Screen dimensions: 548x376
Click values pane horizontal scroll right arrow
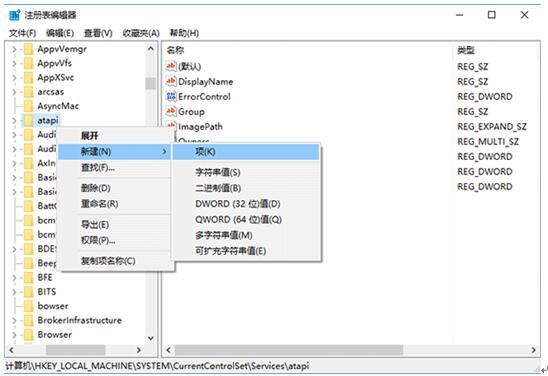pyautogui.click(x=534, y=350)
